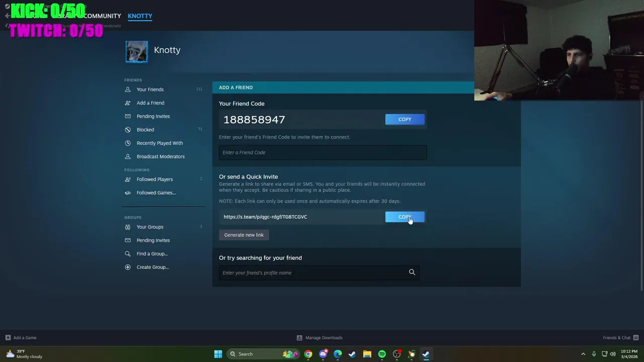Open Find a Group search icon

tap(128, 254)
